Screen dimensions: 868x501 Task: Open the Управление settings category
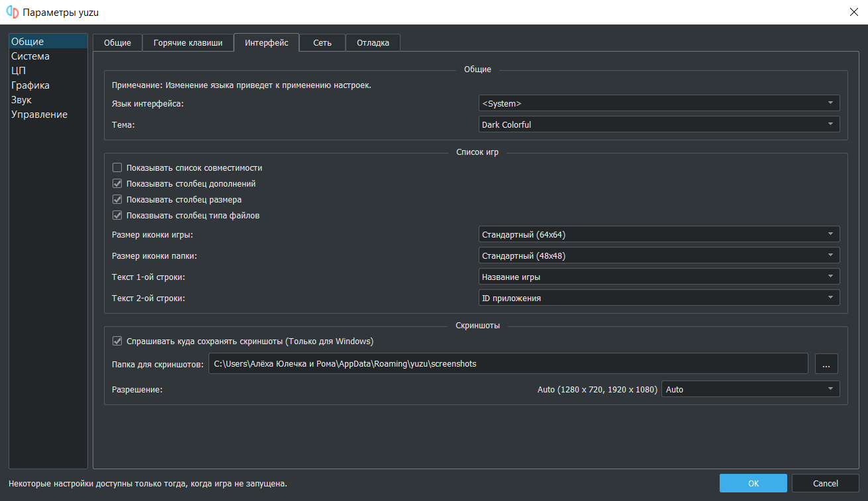pyautogui.click(x=48, y=114)
